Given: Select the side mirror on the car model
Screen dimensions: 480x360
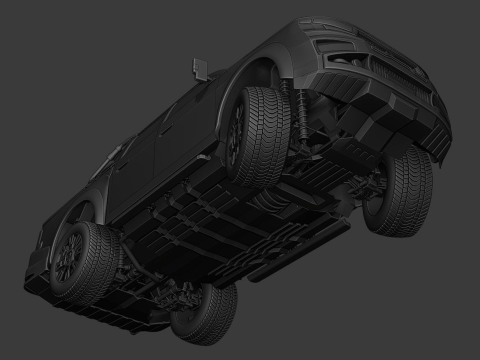Looking at the screenshot, I should pyautogui.click(x=200, y=69).
